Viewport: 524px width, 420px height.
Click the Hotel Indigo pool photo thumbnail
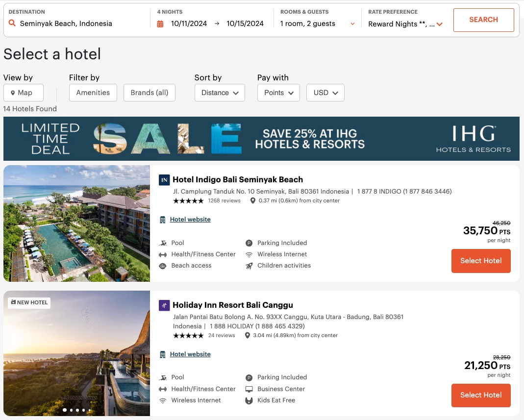[76, 223]
